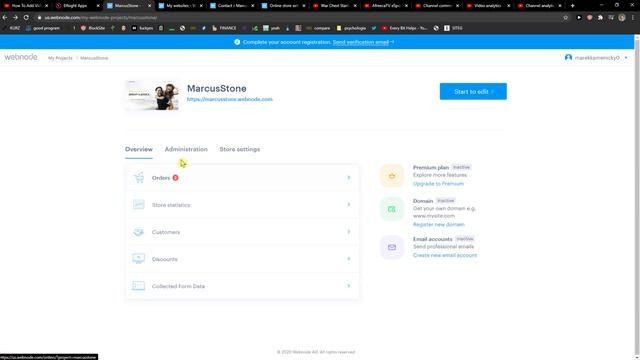Screen dimensions: 640x360
Task: Click the Collected Form Data label
Action: [178, 287]
